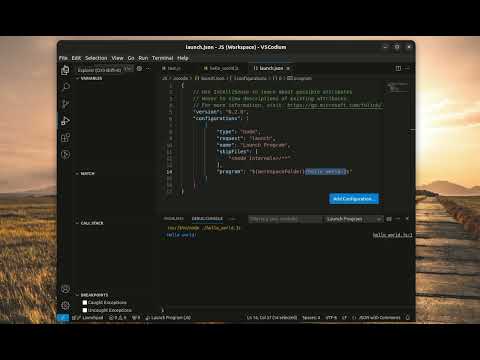Viewport: 480px width, 360px height.
Task: Click the Add Configuration button
Action: 354,199
